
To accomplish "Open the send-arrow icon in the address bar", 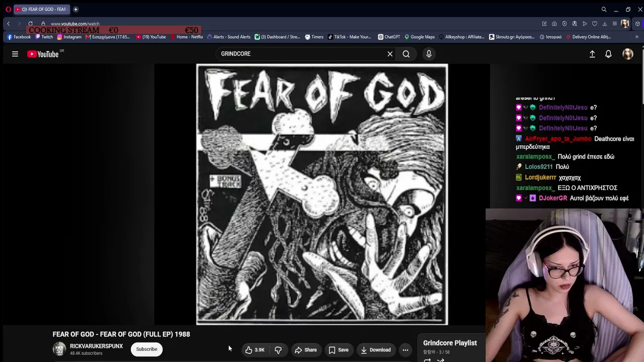I will (585, 24).
